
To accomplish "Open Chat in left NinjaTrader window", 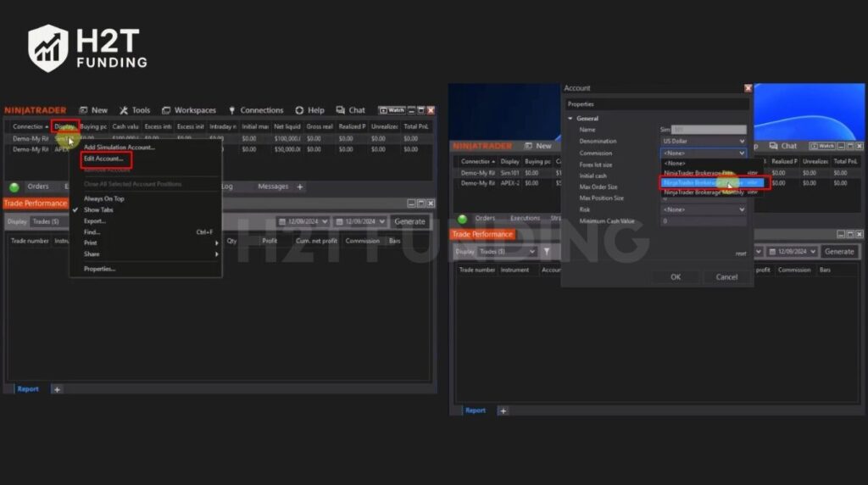I will pyautogui.click(x=350, y=110).
